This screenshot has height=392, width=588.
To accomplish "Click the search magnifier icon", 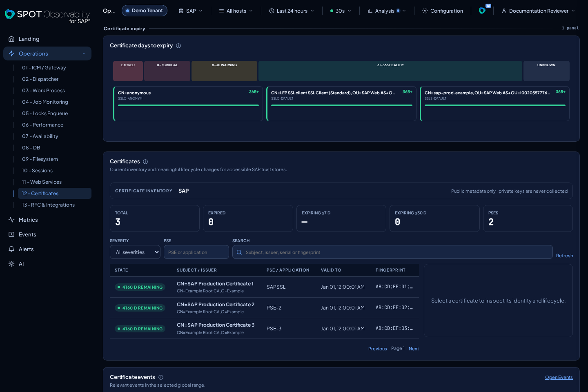I will pyautogui.click(x=239, y=252).
